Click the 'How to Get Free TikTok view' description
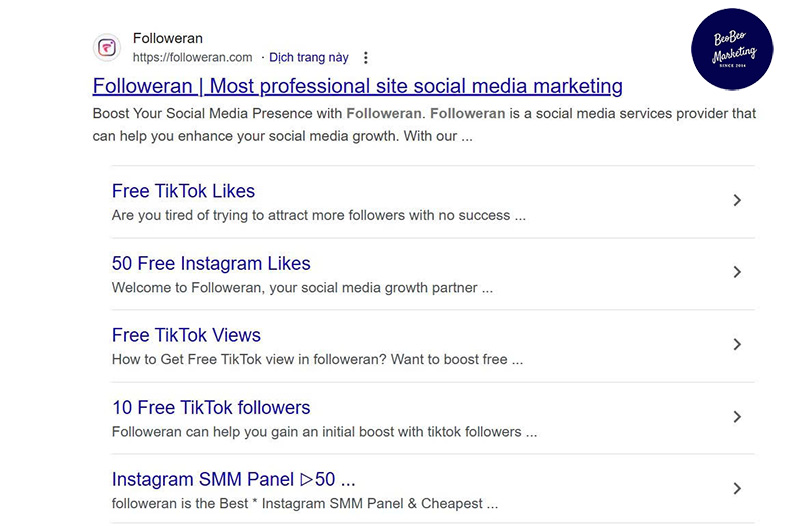Viewport: 800px width, 526px height. pos(317,359)
